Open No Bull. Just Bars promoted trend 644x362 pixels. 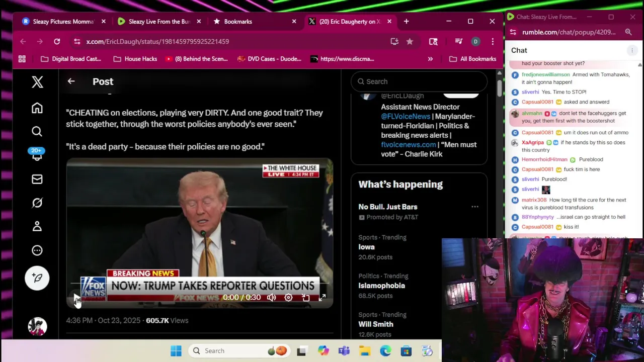coord(388,207)
